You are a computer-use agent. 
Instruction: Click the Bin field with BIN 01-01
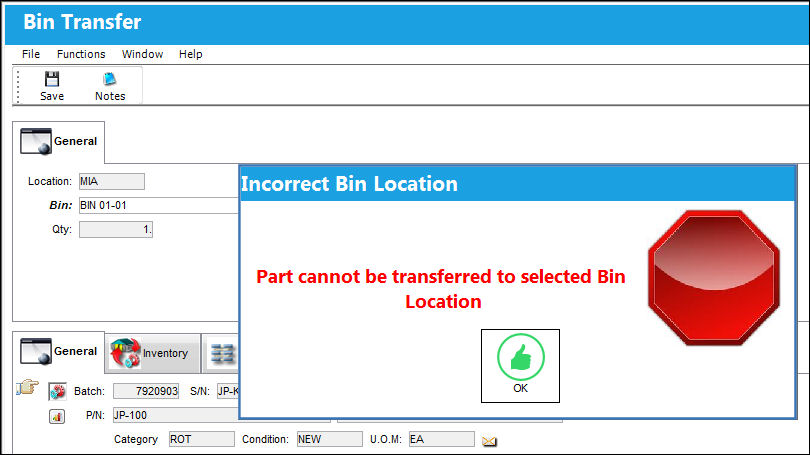coord(159,205)
